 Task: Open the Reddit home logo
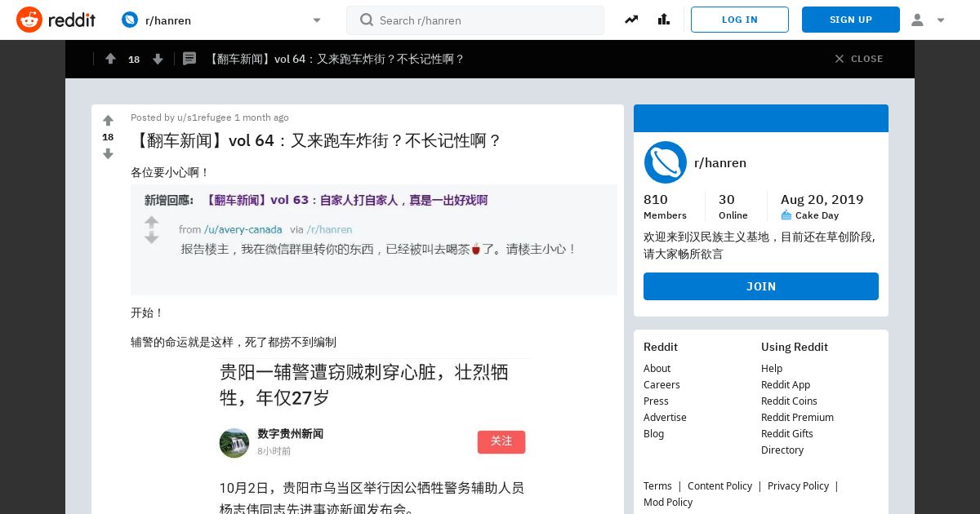56,20
